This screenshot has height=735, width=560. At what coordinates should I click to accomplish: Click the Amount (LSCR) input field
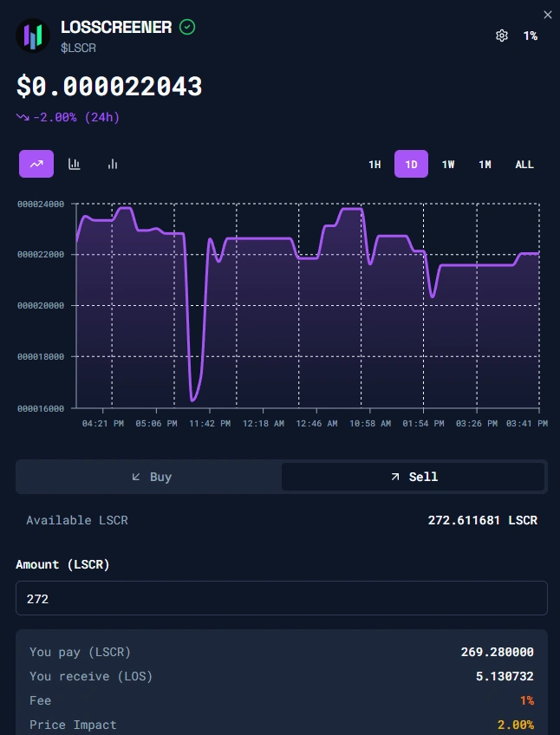point(282,598)
